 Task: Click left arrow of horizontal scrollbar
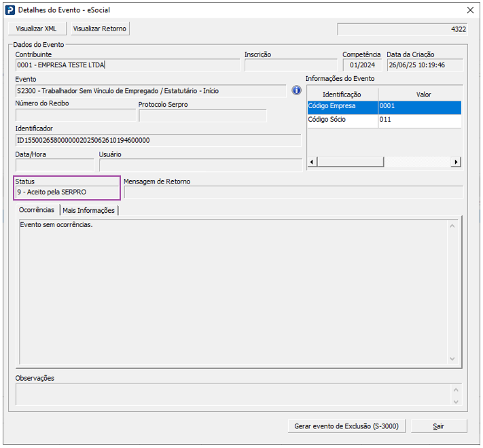pyautogui.click(x=312, y=162)
